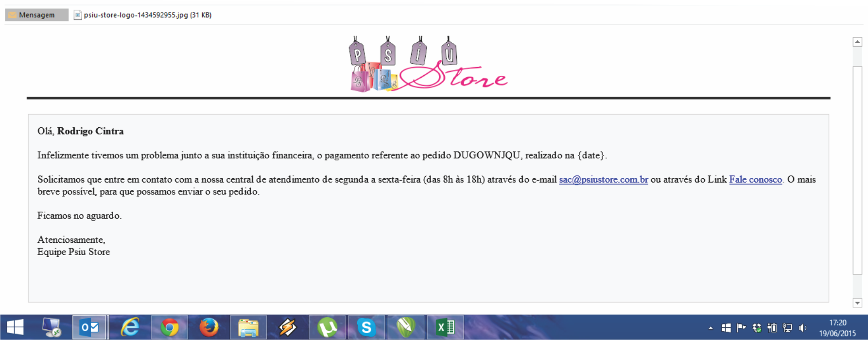Open Google Chrome from the taskbar
868x340 pixels.
(170, 328)
